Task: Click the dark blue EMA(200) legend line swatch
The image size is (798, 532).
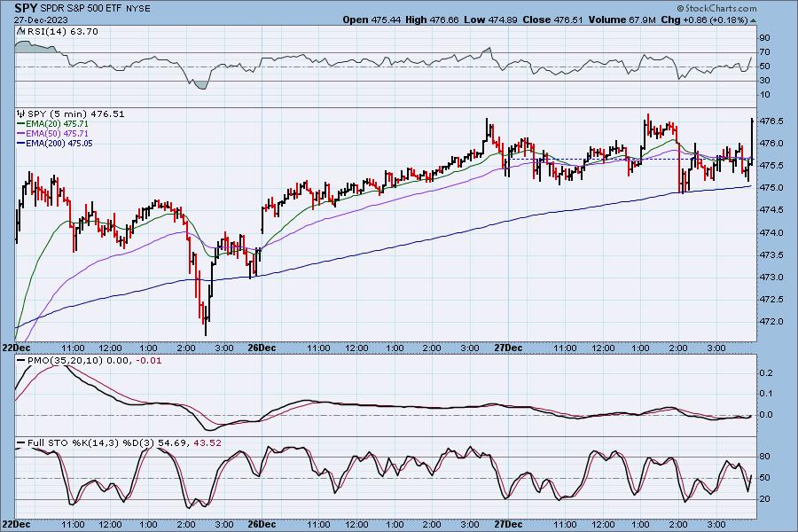Action: pos(21,144)
